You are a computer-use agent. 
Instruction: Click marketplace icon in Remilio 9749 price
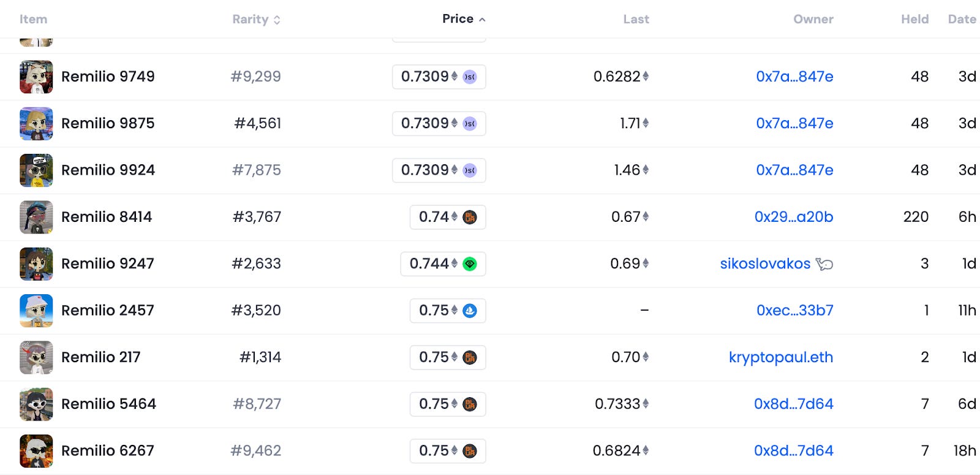tap(470, 77)
